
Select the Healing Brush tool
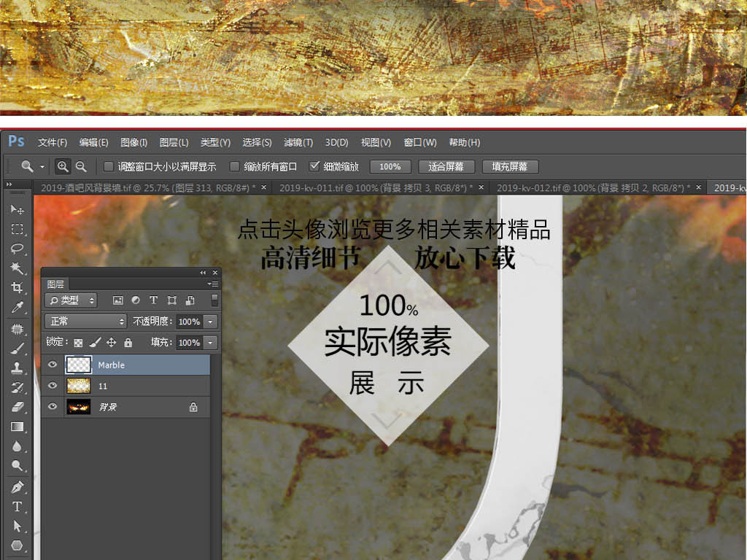point(18,329)
